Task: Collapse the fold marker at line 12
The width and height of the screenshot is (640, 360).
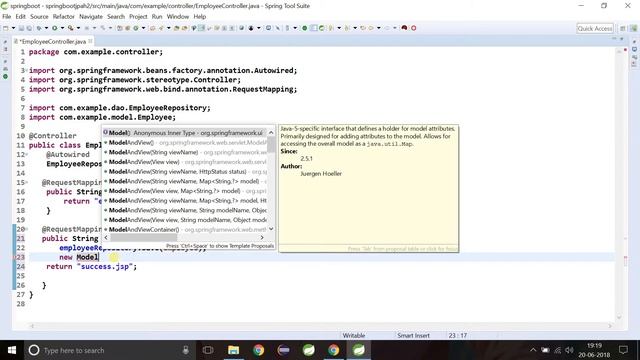Action: [27, 155]
